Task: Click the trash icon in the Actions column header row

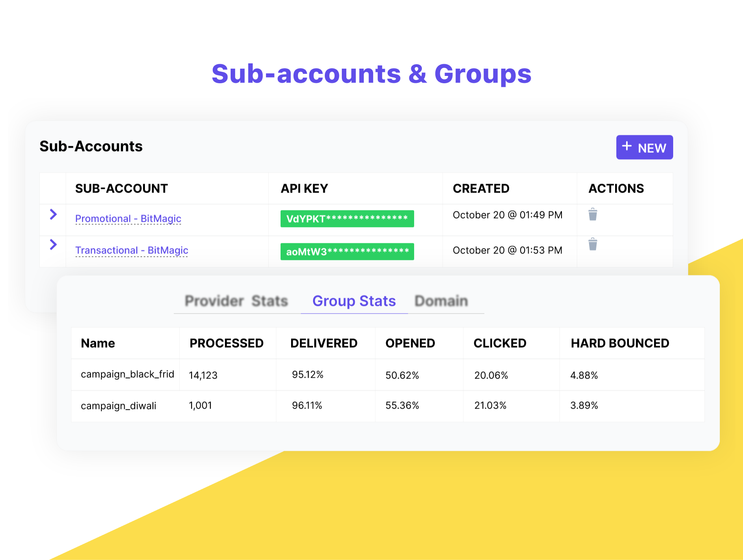Action: click(x=593, y=214)
